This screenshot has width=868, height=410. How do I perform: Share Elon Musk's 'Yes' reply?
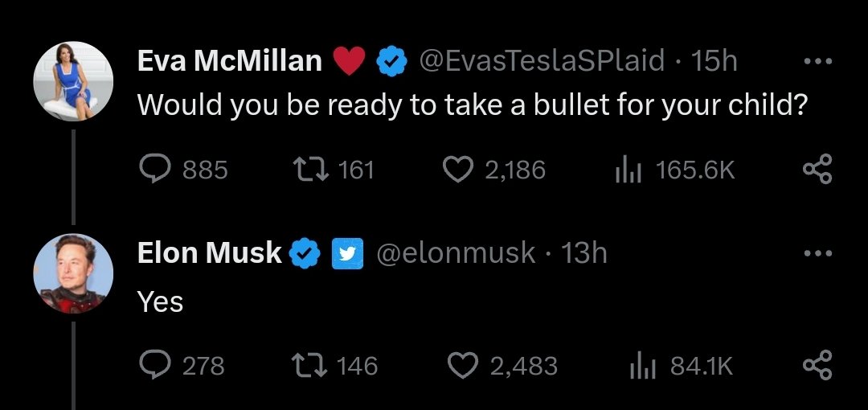pyautogui.click(x=817, y=366)
